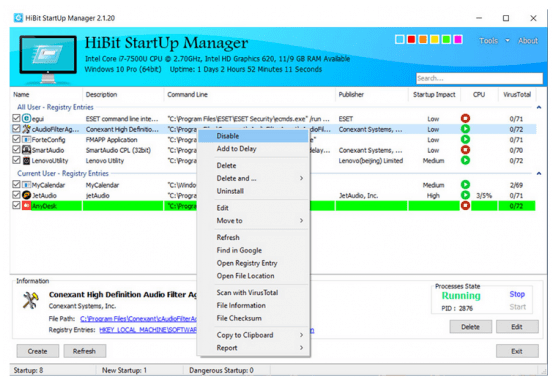Click the Search input field
Screen dimensions: 552x383
click(479, 78)
